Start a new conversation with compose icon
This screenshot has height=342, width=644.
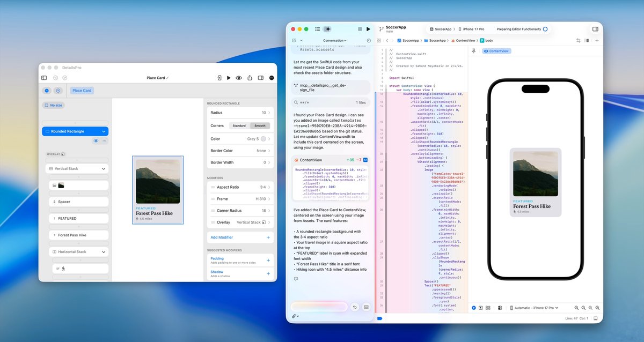tap(294, 40)
